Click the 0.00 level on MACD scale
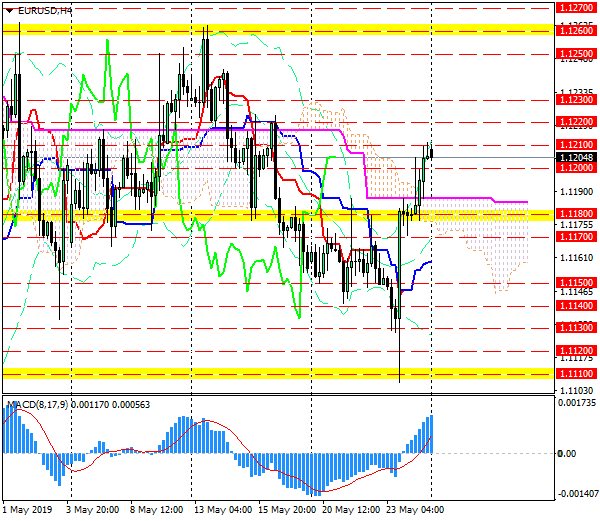Screen dimensions: 600x521 [567, 454]
